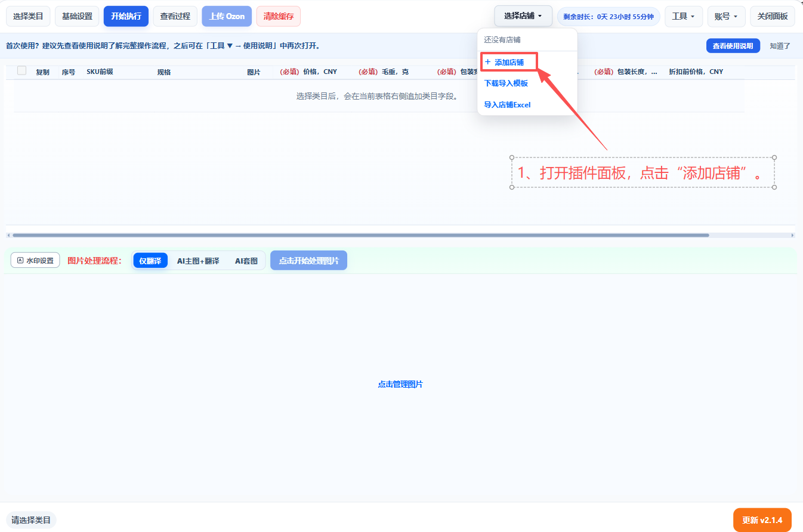Choose 导入店铺Excel menu entry

507,105
